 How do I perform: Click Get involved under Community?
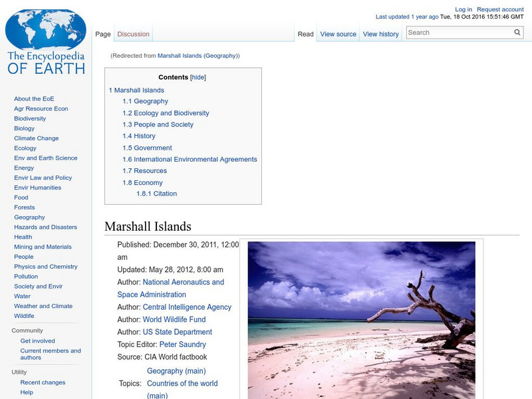tap(37, 340)
